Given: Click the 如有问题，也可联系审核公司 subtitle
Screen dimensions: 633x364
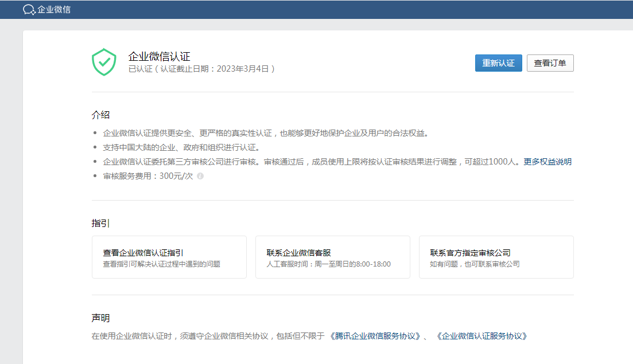Looking at the screenshot, I should point(475,264).
